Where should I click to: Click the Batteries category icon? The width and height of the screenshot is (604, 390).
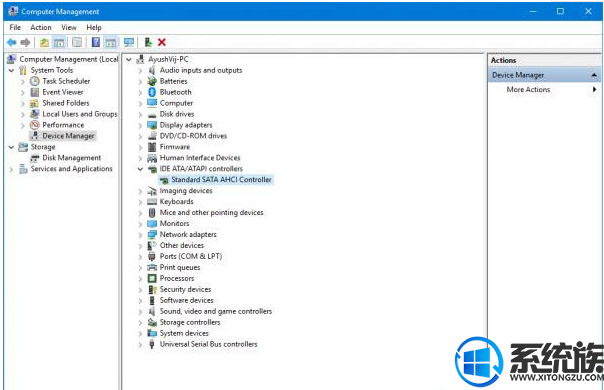152,81
